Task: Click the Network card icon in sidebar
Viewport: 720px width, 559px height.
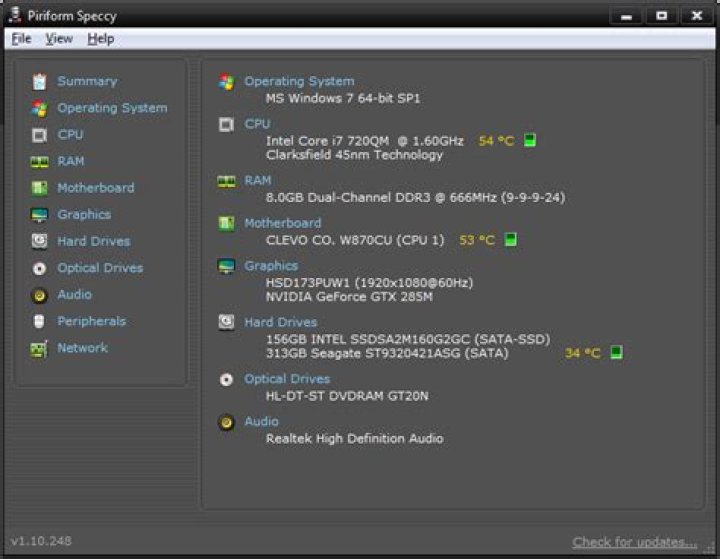Action: pos(39,349)
